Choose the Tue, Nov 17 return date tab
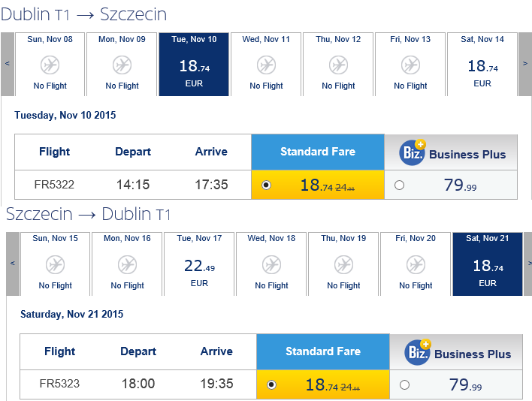Image resolution: width=532 pixels, height=401 pixels. pyautogui.click(x=199, y=264)
